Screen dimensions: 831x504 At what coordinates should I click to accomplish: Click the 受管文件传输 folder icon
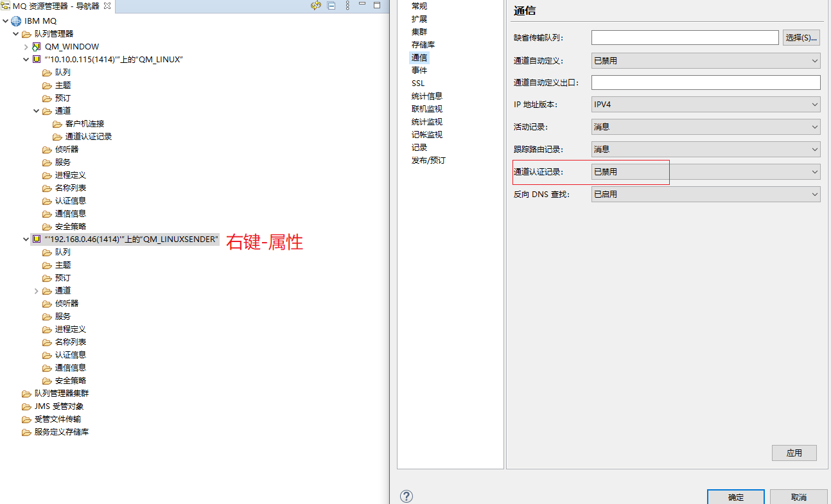tap(26, 419)
